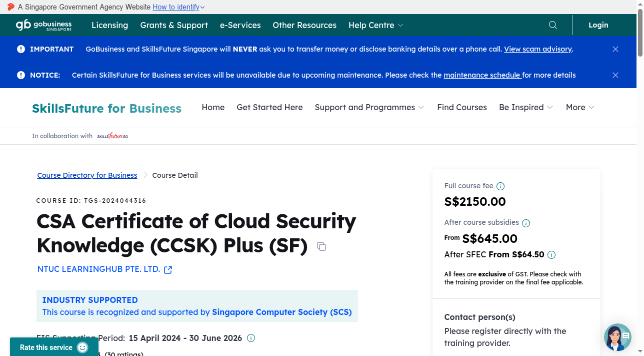Show info for After course subsidies
Screen dimensions: 644x356
click(x=526, y=223)
